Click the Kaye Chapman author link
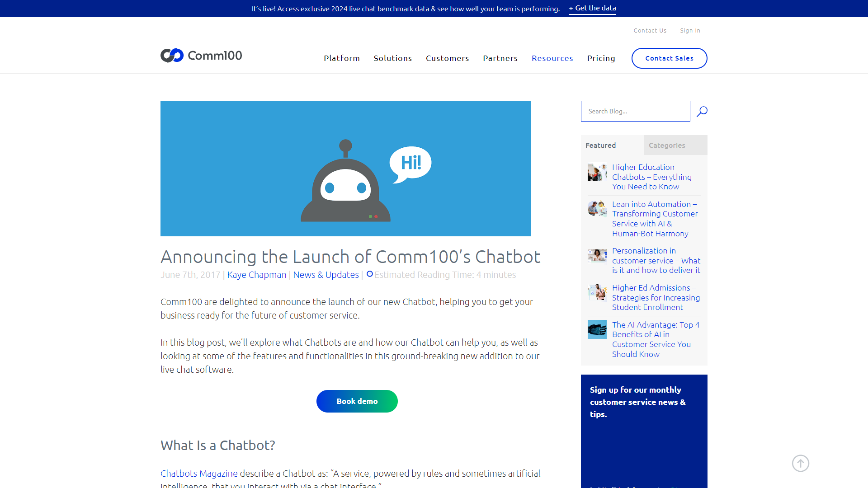The width and height of the screenshot is (868, 488). [x=256, y=274]
